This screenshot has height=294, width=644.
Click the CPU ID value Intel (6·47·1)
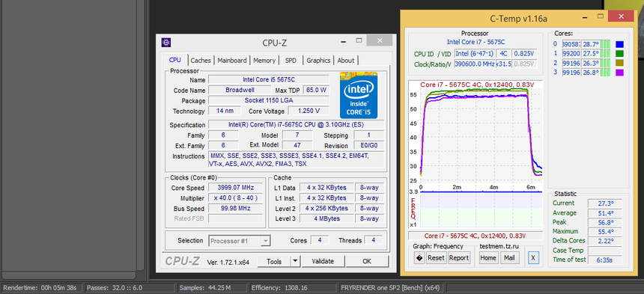coord(474,54)
